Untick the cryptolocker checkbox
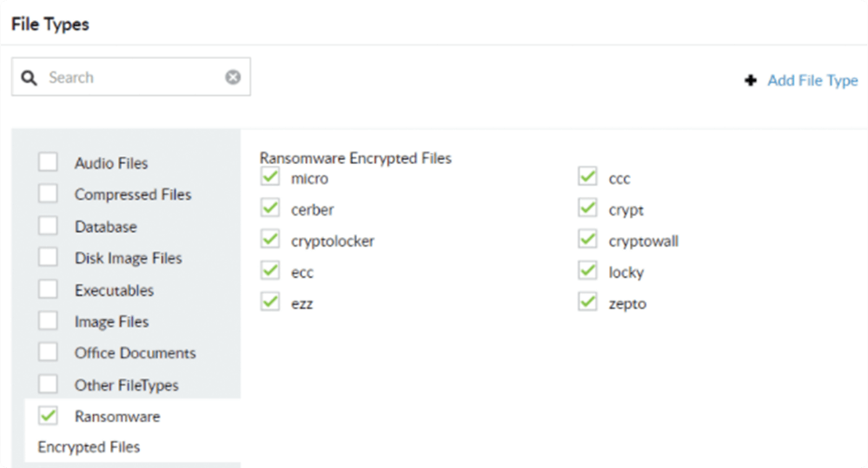The height and width of the screenshot is (468, 868). click(x=270, y=241)
